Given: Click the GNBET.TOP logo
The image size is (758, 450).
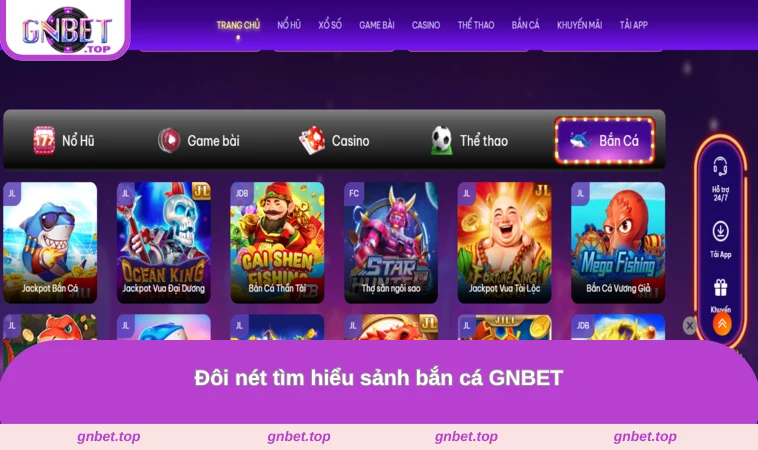Looking at the screenshot, I should pos(66,30).
